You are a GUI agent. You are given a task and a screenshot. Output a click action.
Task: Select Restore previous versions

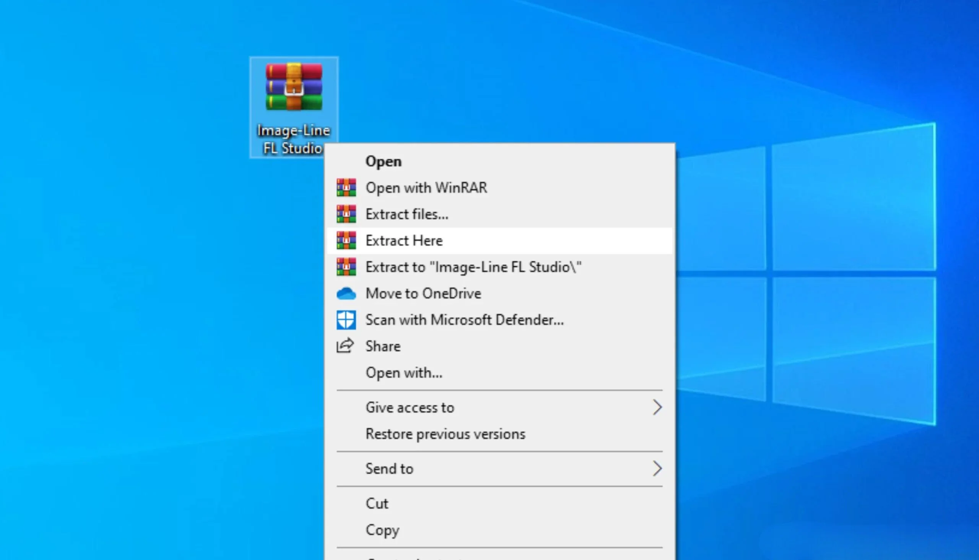tap(499, 434)
